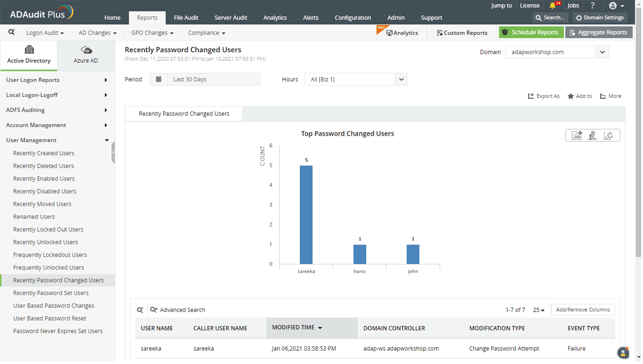Open the calendar icon beside Period
Screen dimensions: 643x364
click(x=158, y=79)
